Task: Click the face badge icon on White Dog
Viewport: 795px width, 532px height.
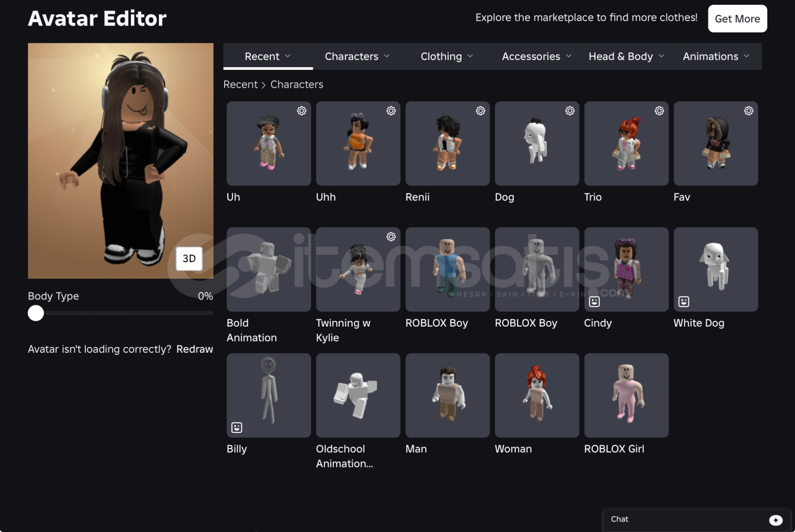Action: (684, 301)
